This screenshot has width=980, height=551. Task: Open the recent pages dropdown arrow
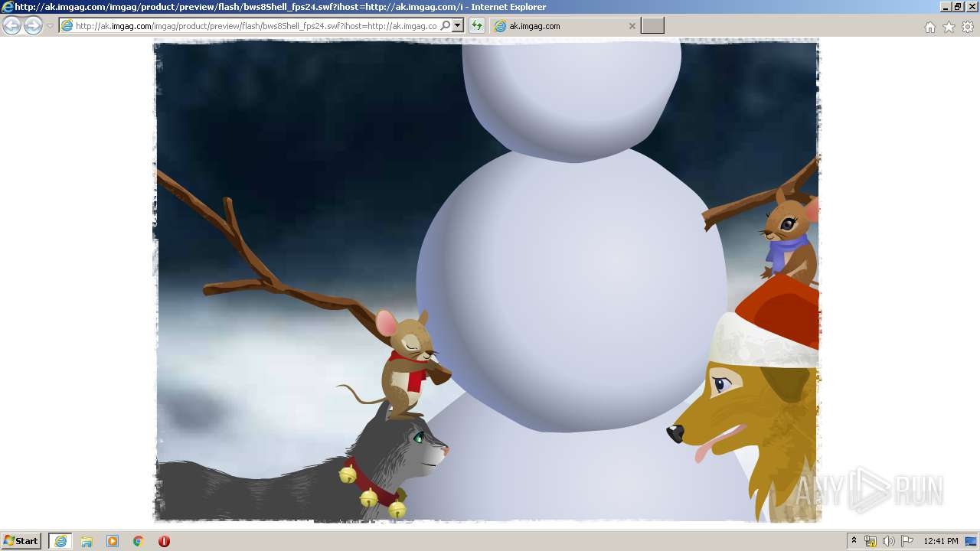coord(50,26)
